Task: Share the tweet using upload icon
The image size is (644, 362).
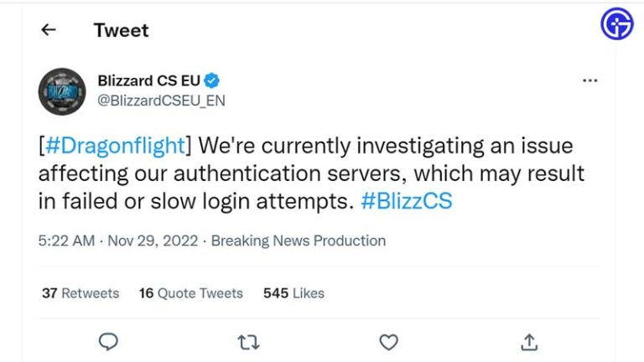Action: (528, 342)
